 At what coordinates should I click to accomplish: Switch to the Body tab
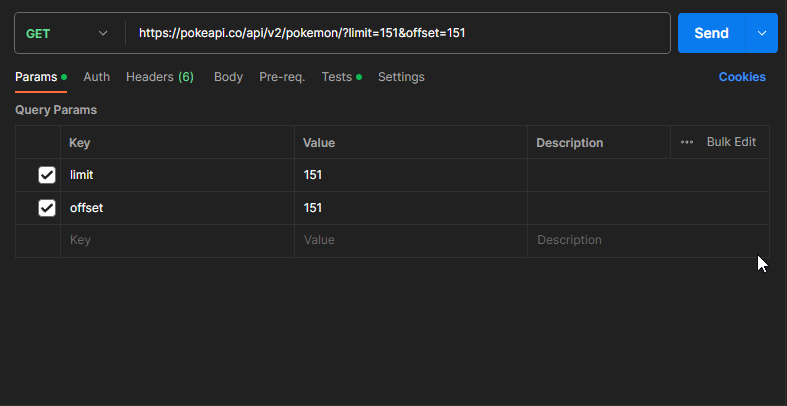point(228,77)
